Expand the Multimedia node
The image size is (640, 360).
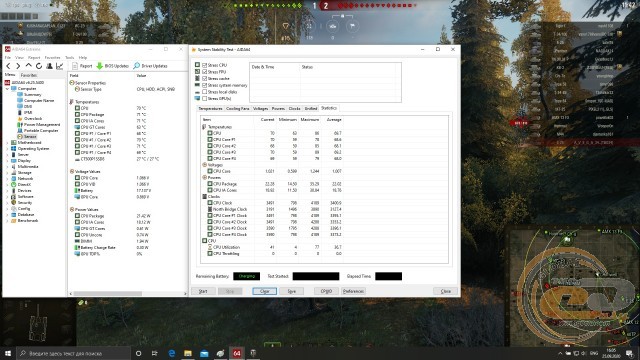coord(7,167)
